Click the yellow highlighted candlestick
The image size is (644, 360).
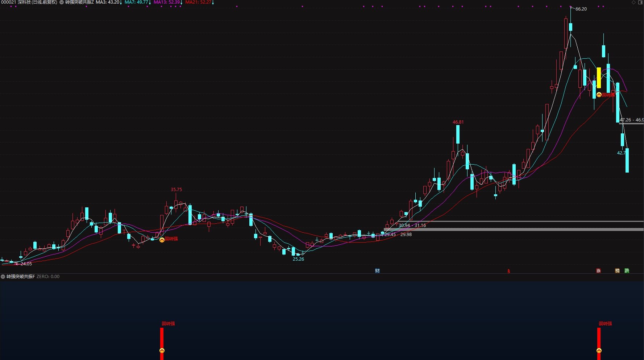(599, 78)
